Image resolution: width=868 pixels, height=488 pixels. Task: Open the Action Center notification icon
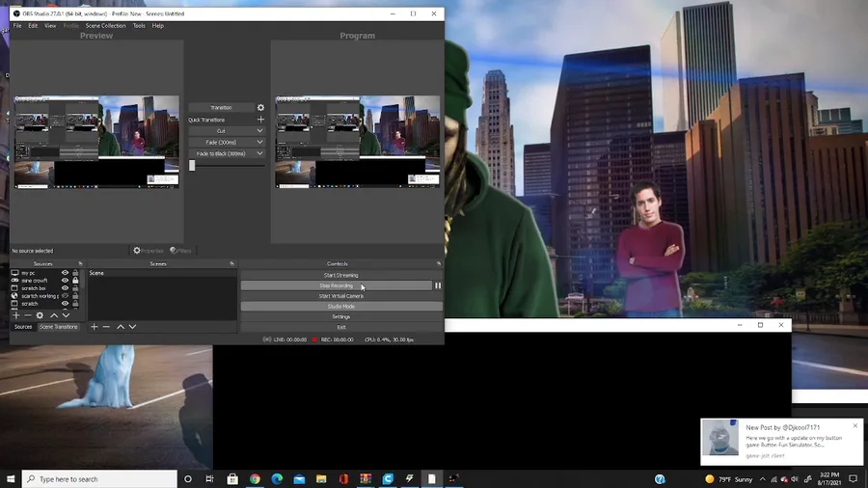854,479
